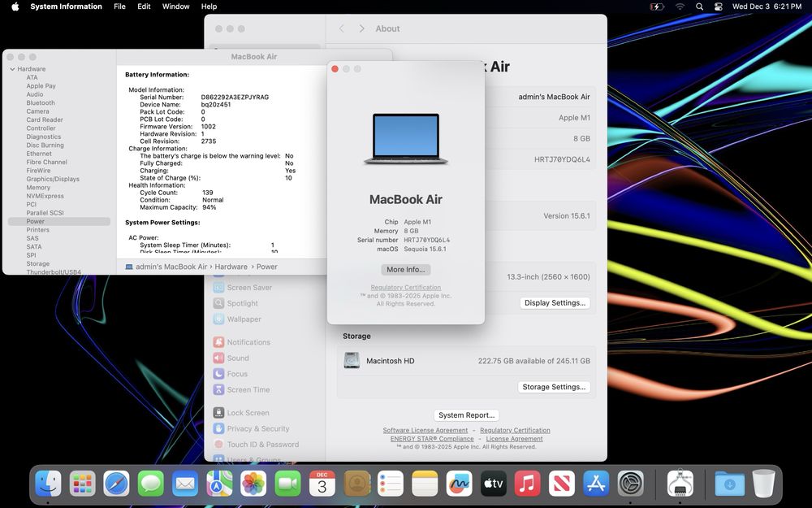Open ENERGY STAR Compliance link

[432, 439]
